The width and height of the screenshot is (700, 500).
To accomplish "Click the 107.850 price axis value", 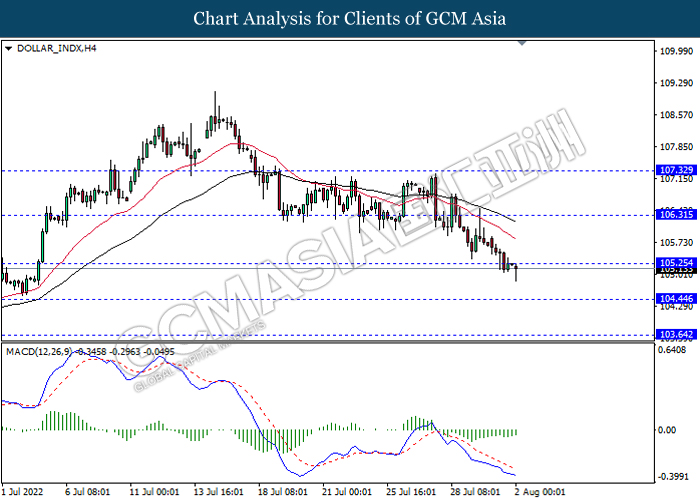I will coord(676,147).
